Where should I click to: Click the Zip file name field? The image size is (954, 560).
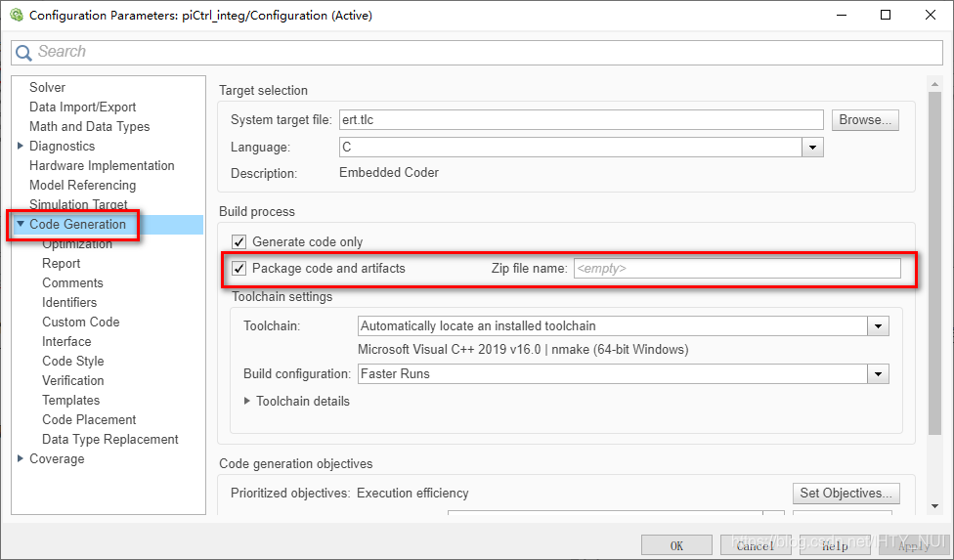click(x=737, y=268)
